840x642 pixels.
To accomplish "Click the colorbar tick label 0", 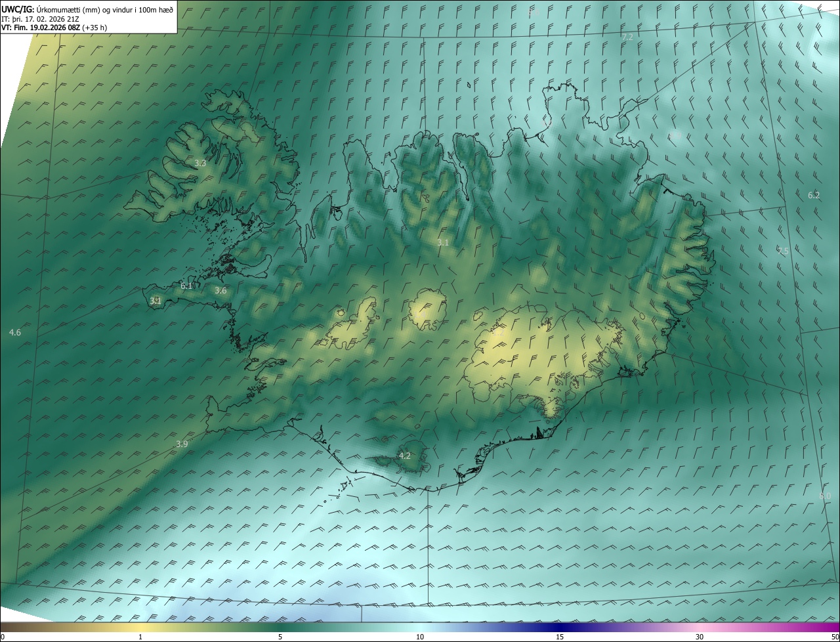I will tap(3, 637).
